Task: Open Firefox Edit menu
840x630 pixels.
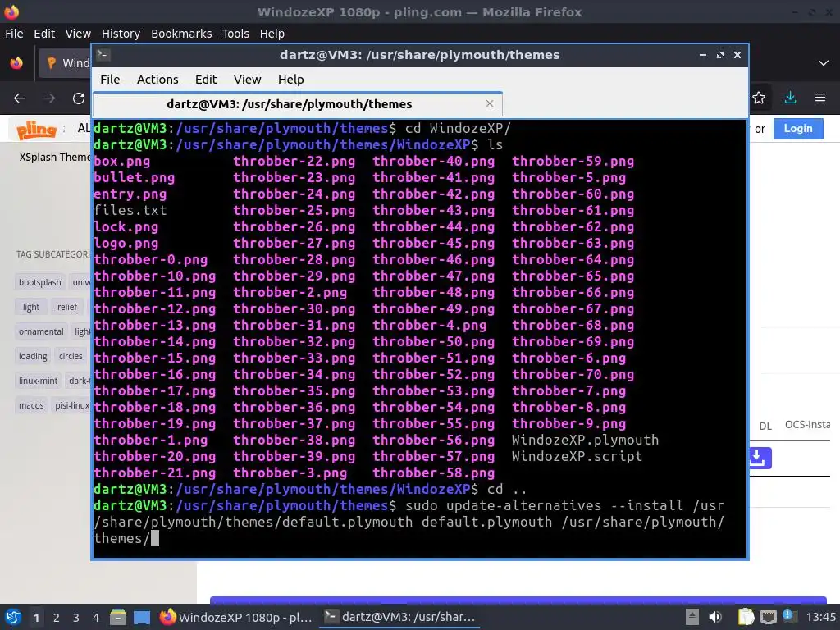Action: click(x=44, y=34)
